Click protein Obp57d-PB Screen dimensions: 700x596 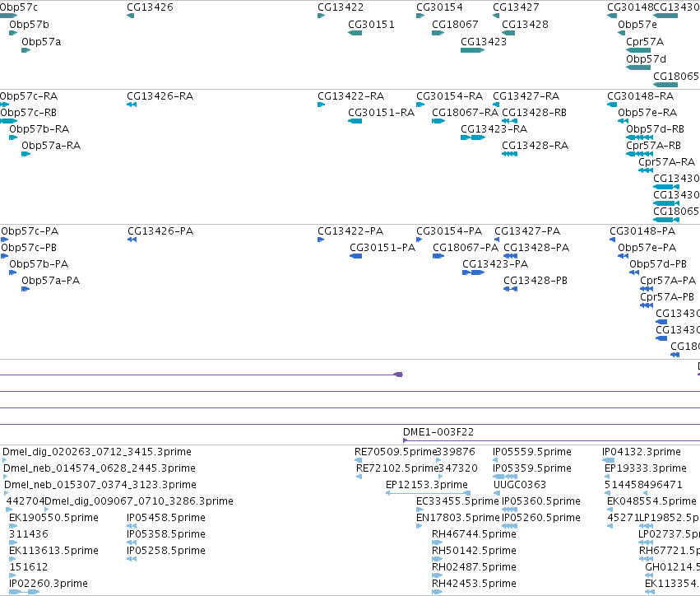[x=658, y=264]
